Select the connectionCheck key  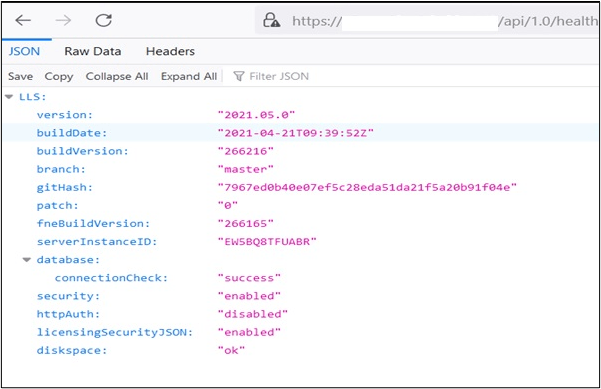click(x=111, y=278)
